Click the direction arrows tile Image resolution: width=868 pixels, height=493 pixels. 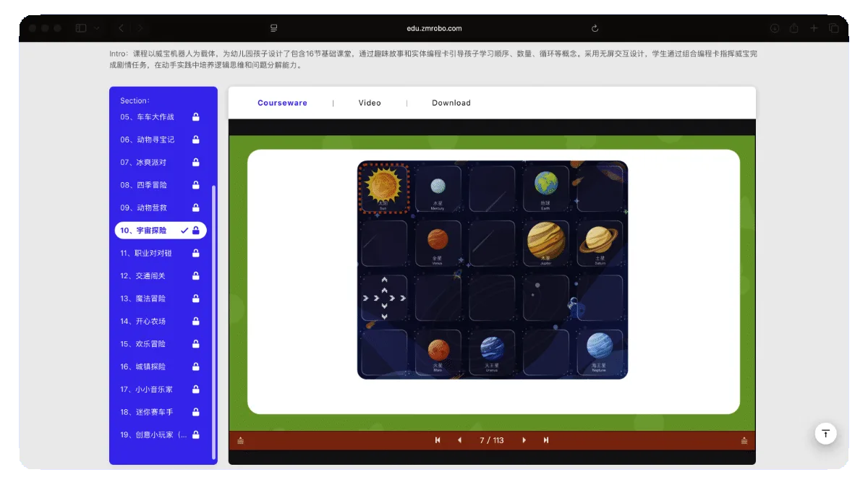(x=384, y=297)
